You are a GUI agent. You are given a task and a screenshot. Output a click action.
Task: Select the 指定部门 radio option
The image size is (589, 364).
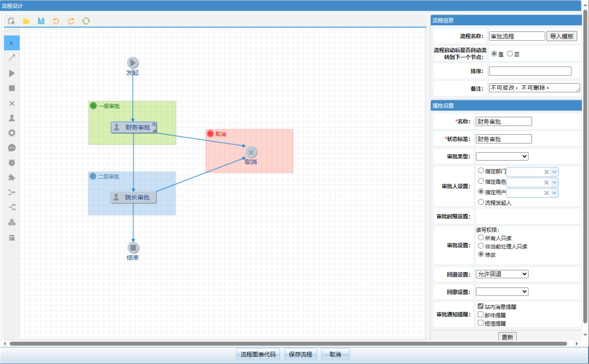click(x=481, y=171)
